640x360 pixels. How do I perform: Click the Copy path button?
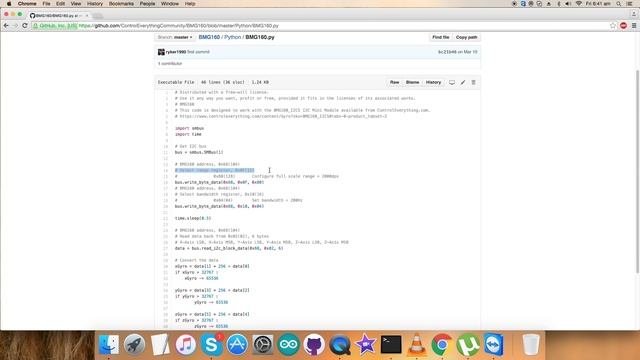point(467,37)
